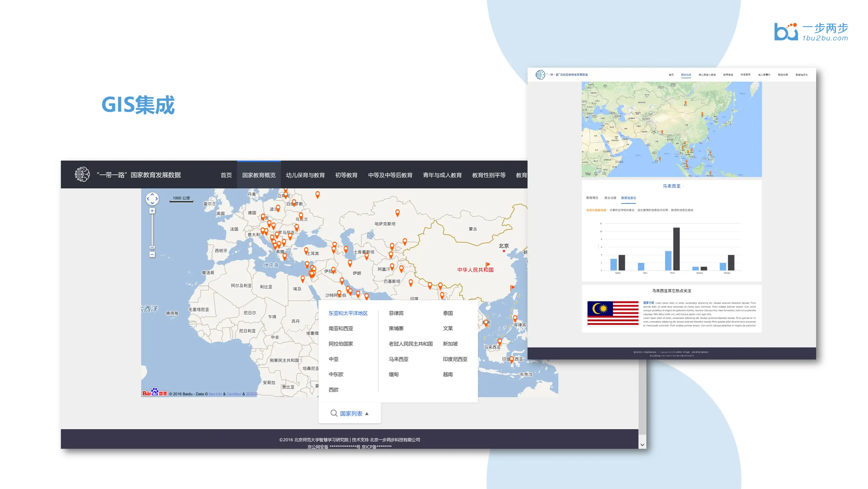
Task: Open the 国家教育概览 nav tab
Action: (258, 175)
